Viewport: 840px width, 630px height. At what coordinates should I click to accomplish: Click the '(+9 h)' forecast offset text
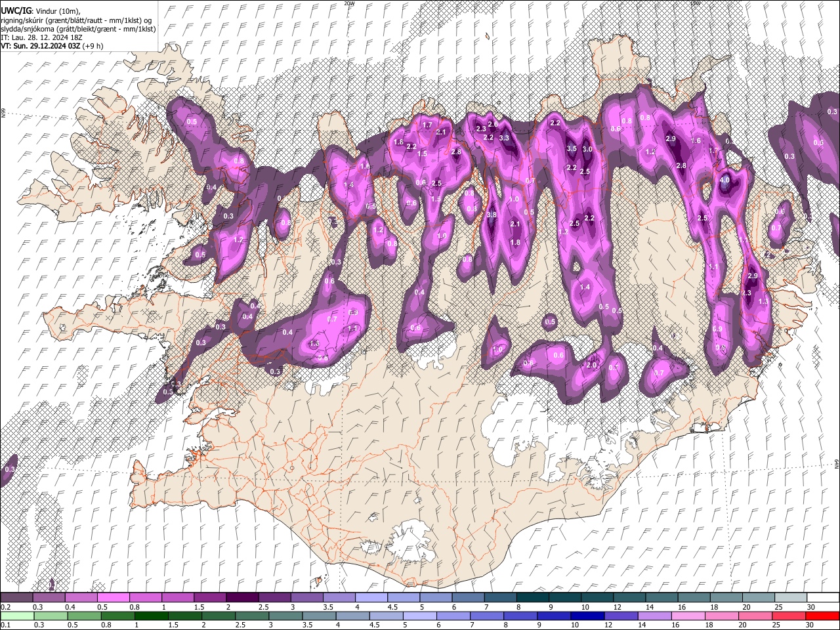point(94,46)
